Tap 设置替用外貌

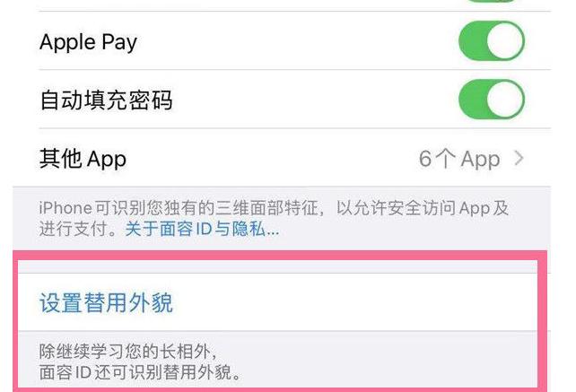[106, 302]
